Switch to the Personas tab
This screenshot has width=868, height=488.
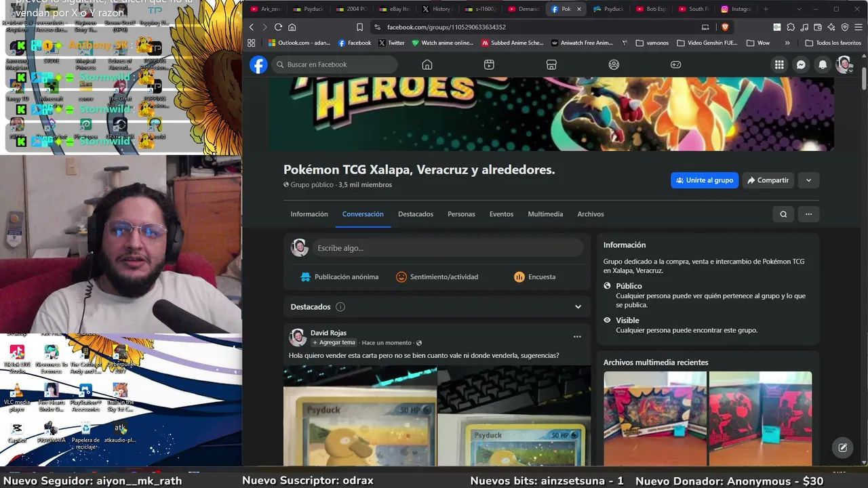pyautogui.click(x=461, y=214)
